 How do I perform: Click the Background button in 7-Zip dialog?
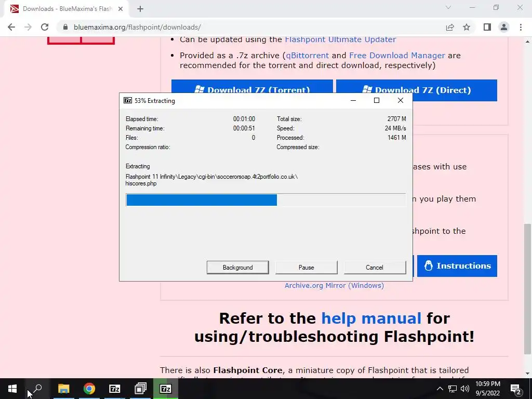(x=237, y=268)
